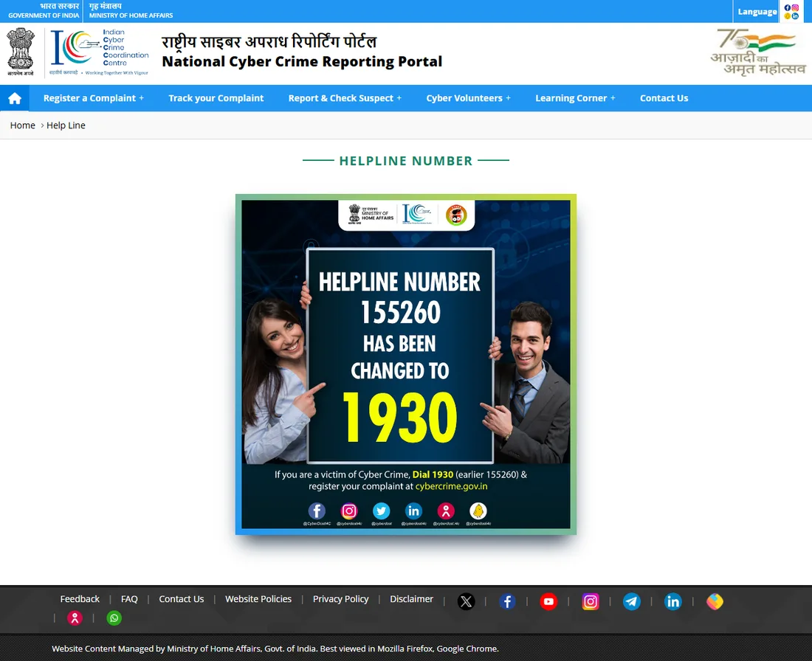
Task: Open LinkedIn icon in footer
Action: click(x=672, y=601)
